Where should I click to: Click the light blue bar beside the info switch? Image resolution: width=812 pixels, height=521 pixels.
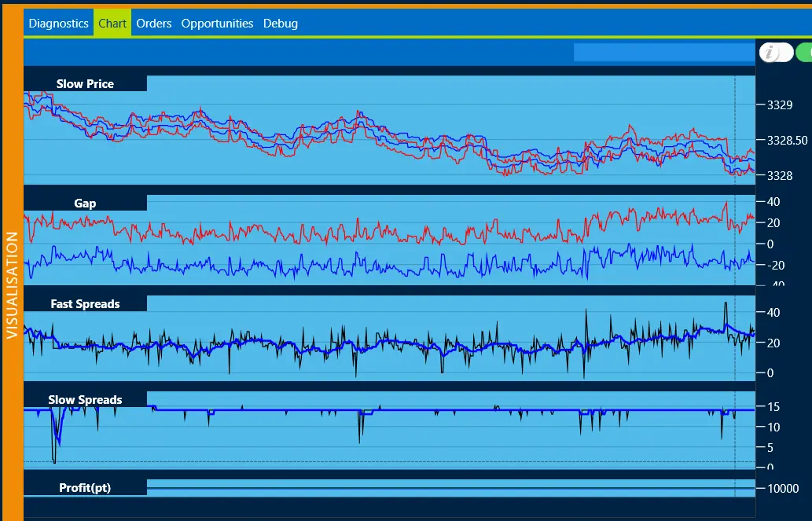coord(664,53)
